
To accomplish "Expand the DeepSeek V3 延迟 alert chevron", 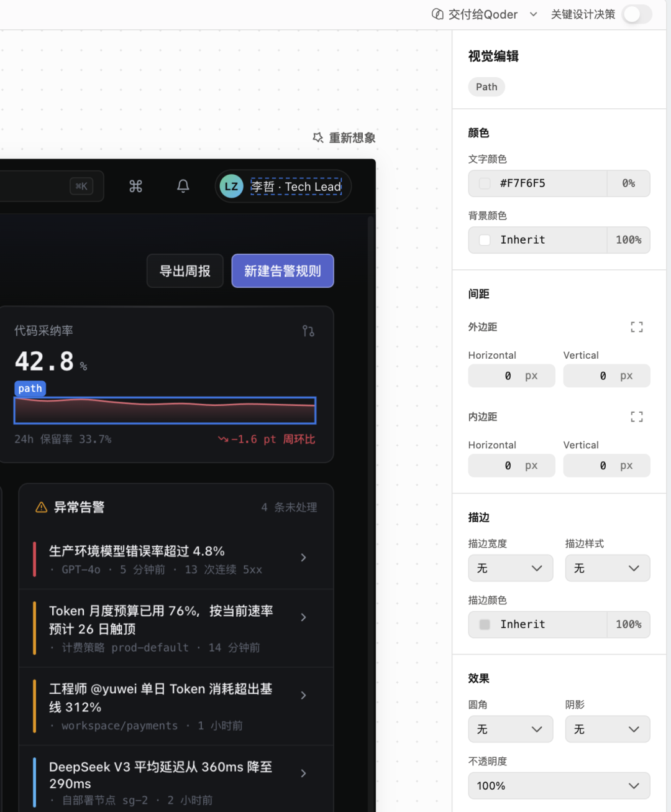I will pos(303,773).
